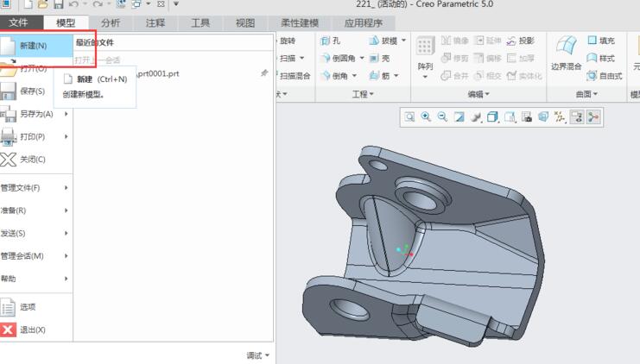Image resolution: width=640 pixels, height=364 pixels.
Task: Switch to the 视图 ribbon tab
Action: tap(245, 22)
